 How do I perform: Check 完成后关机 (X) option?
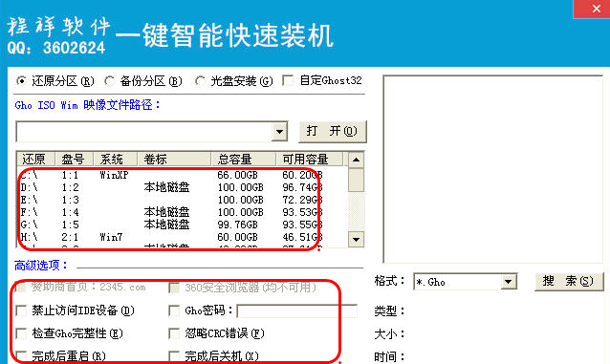click(x=174, y=355)
